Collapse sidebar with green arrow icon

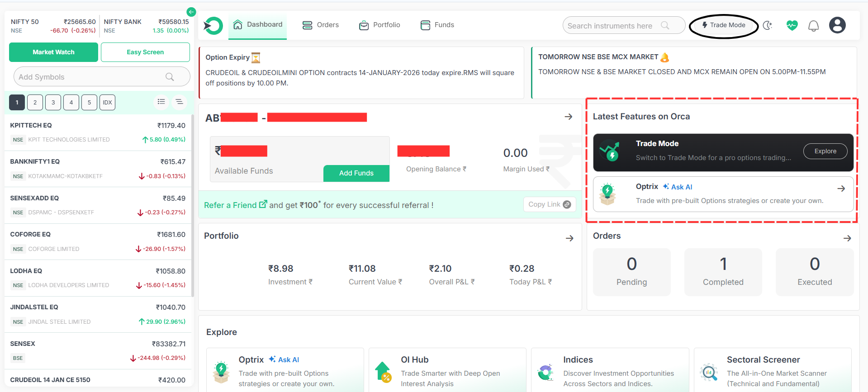point(191,12)
